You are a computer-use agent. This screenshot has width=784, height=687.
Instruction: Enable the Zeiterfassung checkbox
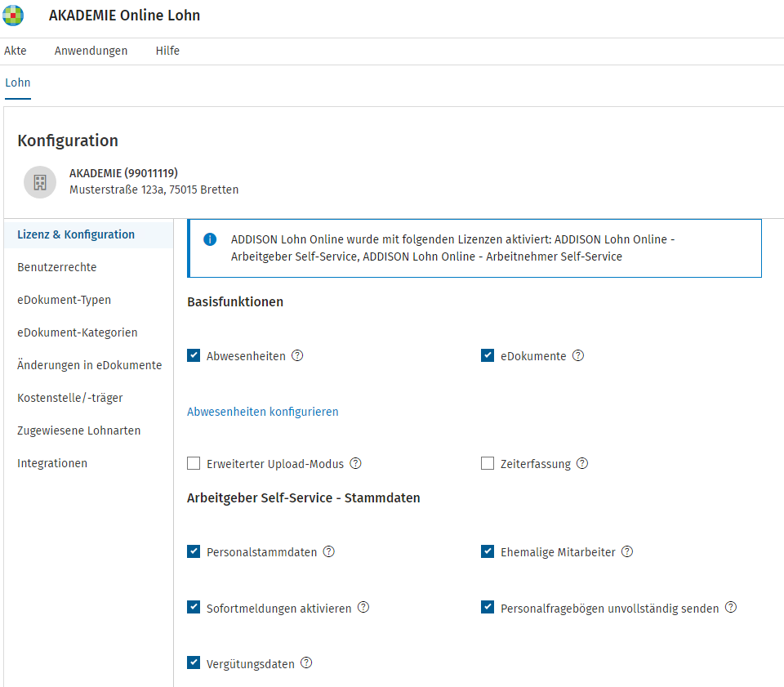tap(488, 463)
